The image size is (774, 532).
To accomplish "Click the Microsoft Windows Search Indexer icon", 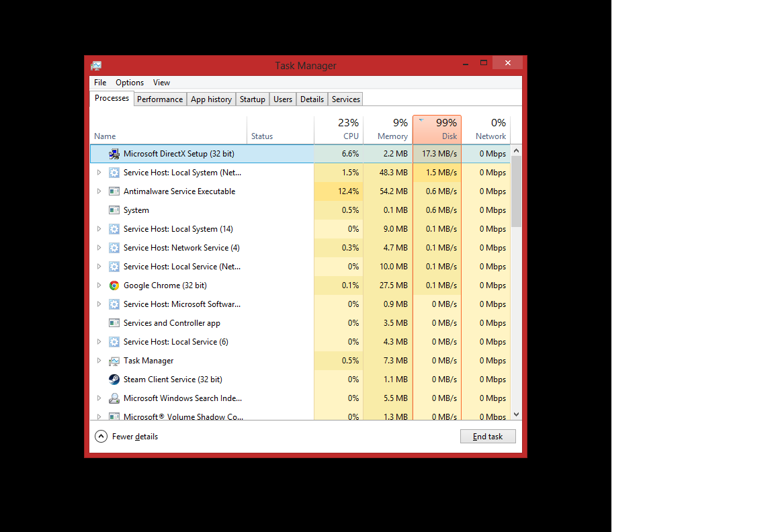I will [114, 398].
